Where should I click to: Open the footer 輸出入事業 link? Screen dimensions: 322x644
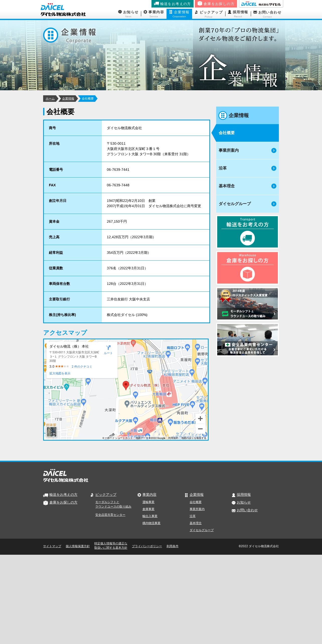(x=150, y=516)
